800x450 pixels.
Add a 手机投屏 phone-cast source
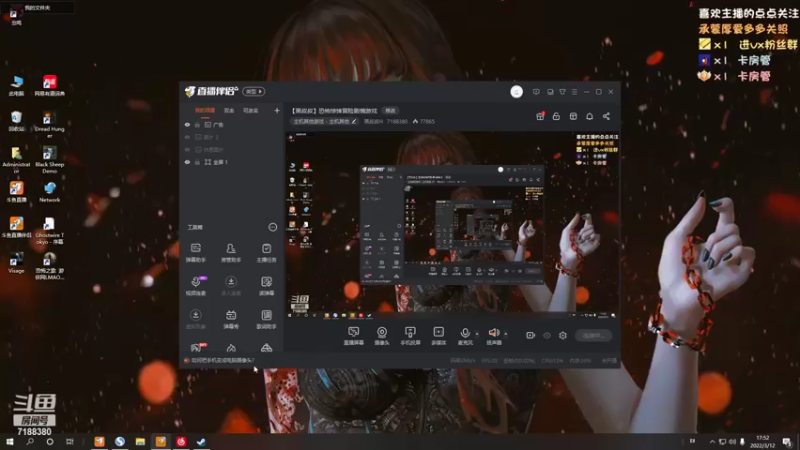(410, 336)
